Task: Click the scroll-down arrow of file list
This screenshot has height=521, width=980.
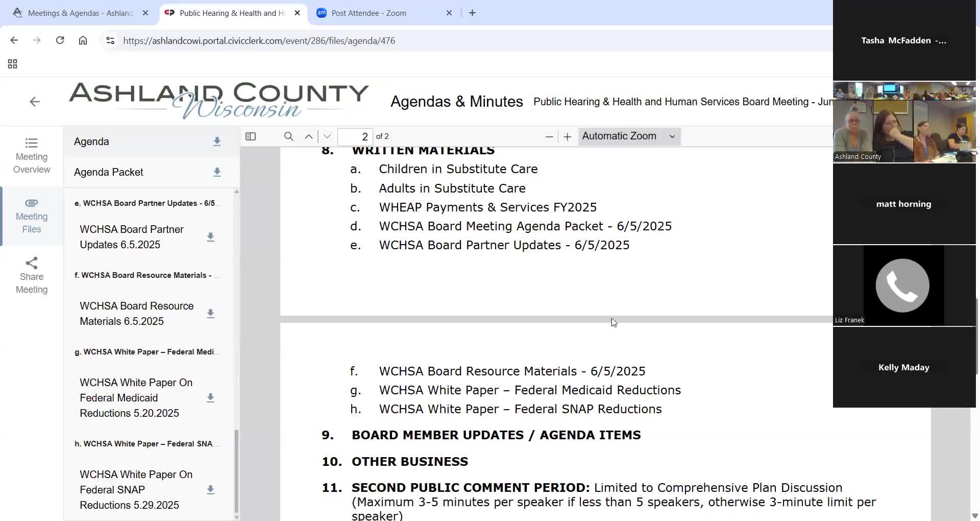Action: [236, 517]
